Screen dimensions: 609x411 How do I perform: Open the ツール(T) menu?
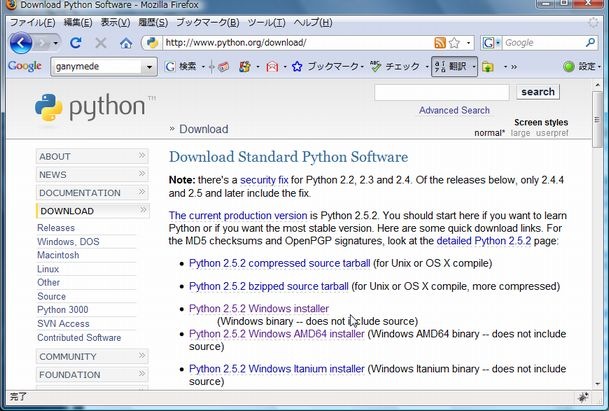click(x=267, y=22)
